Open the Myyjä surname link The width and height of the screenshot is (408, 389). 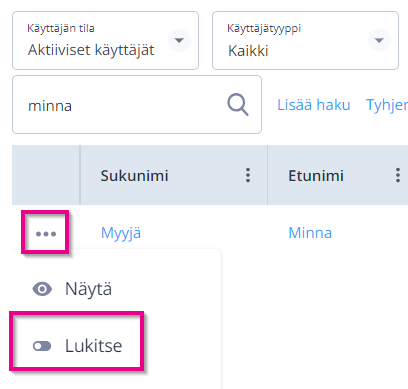(121, 233)
